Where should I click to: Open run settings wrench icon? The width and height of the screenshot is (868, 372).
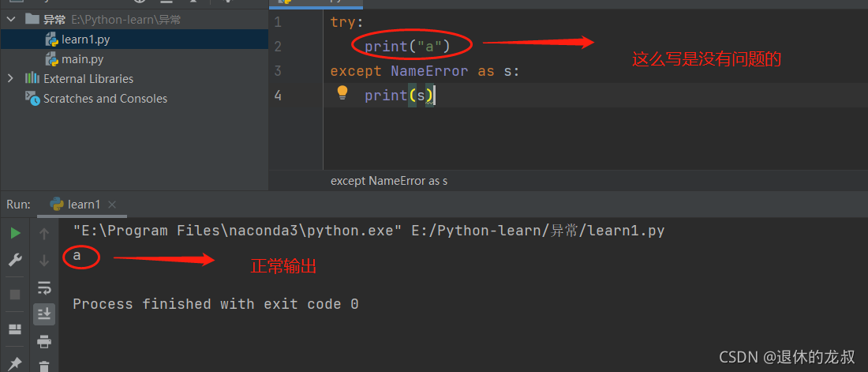pos(16,260)
